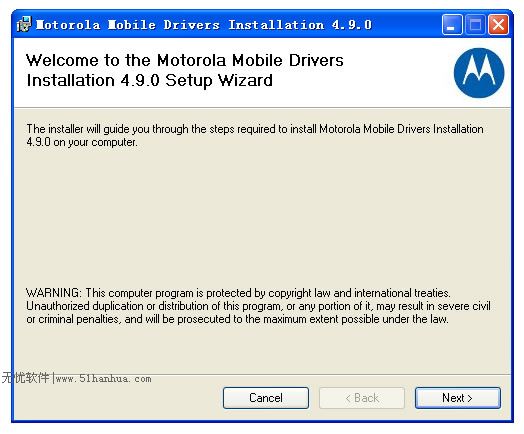This screenshot has width=524, height=434.
Task: Click the www.51hanhua.com watermark URL
Action: 103,379
